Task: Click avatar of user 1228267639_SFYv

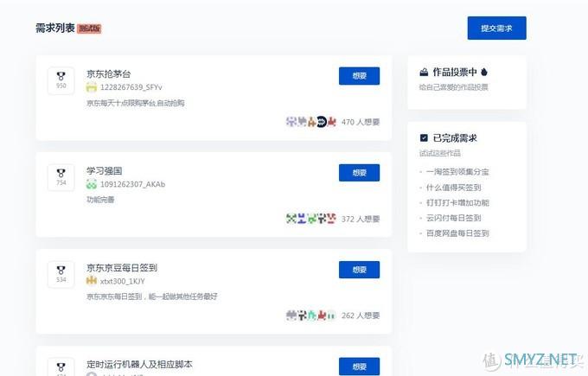Action: coord(92,87)
